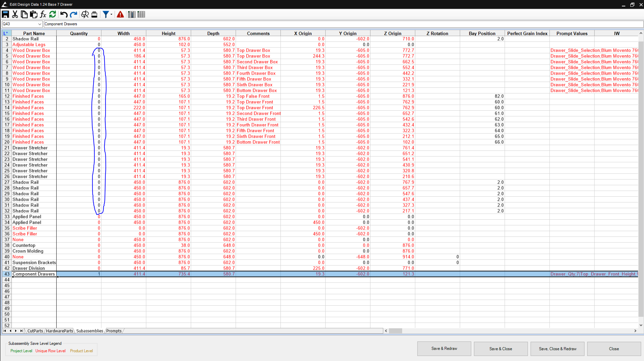The width and height of the screenshot is (644, 361).
Task: Click the Save, Close & Redraw button
Action: coord(558,349)
